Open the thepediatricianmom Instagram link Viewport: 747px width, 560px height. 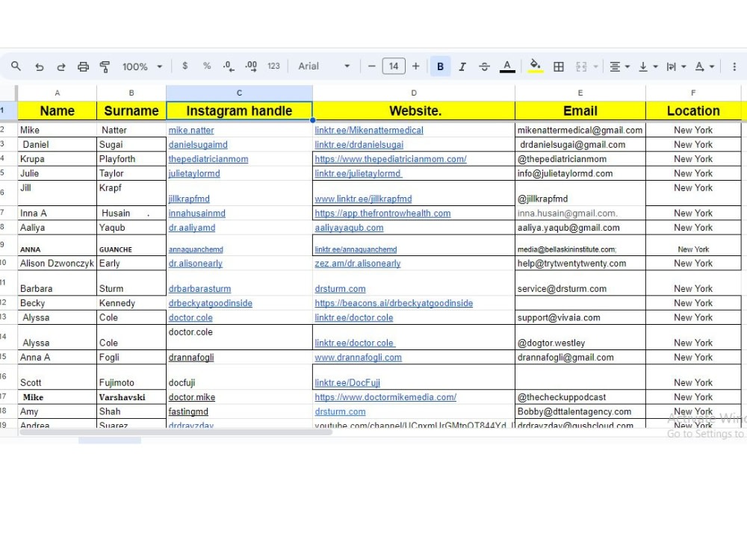coord(208,159)
